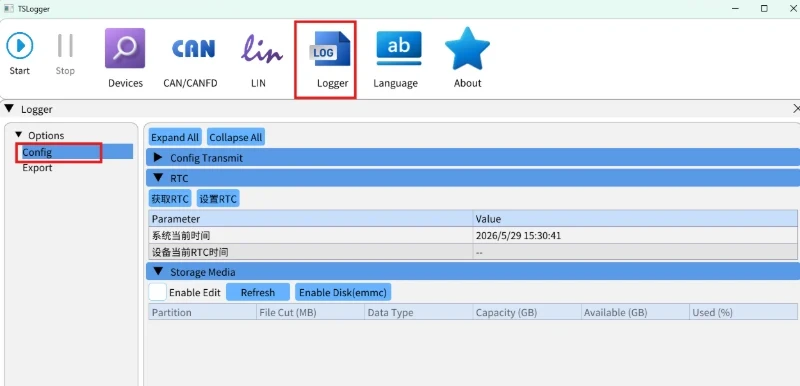Click the Data Type column header
This screenshot has height=386, width=800.
tap(419, 312)
